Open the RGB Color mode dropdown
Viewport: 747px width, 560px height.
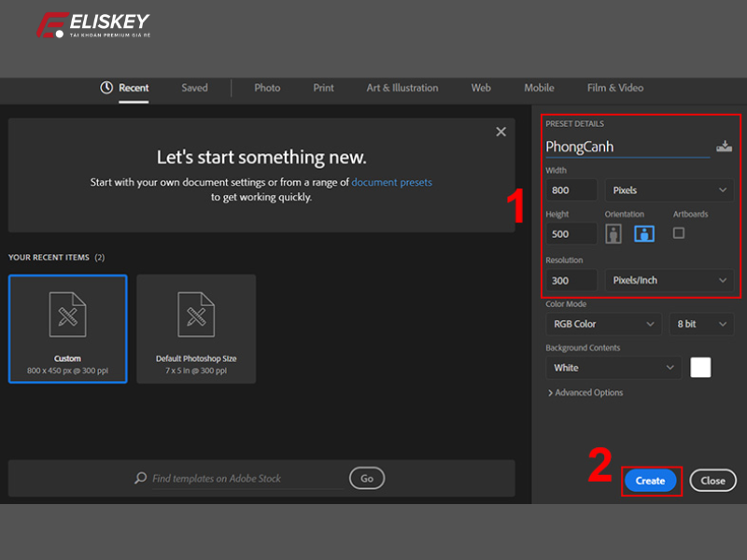click(x=603, y=324)
